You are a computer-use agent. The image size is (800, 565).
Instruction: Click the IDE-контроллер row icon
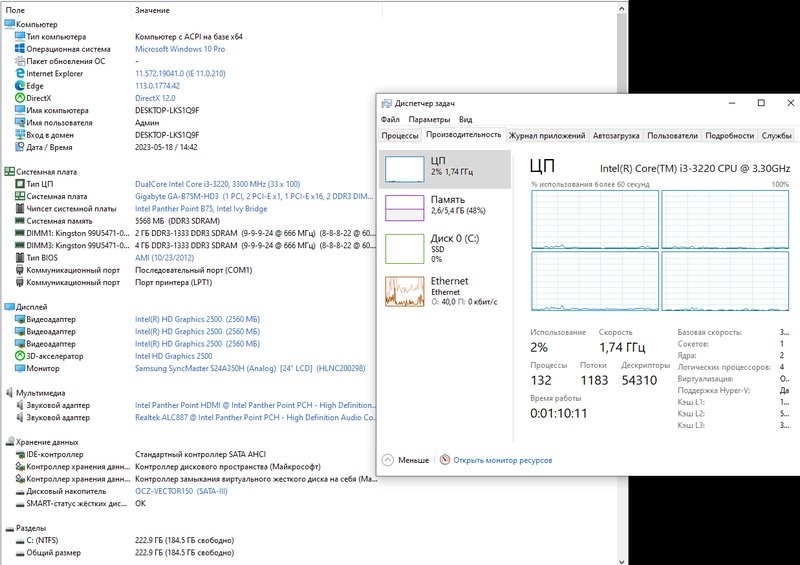(x=20, y=454)
